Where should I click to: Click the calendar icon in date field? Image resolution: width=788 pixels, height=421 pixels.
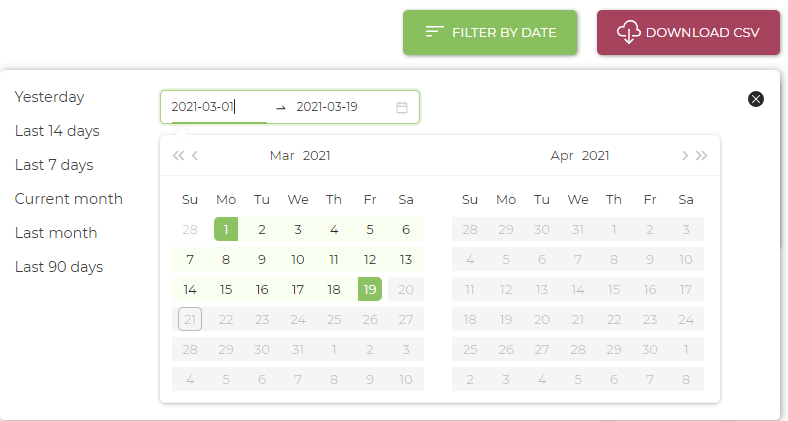click(402, 107)
